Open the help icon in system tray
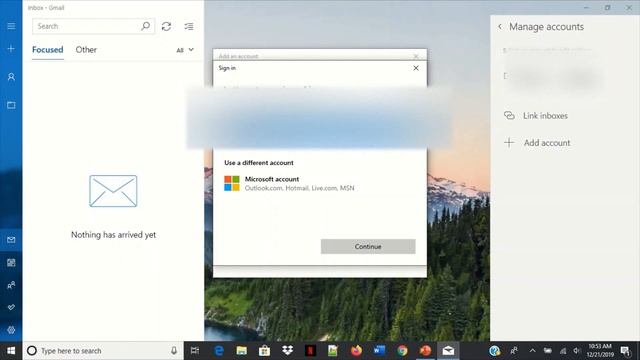Viewport: 640px width, 360px height. 495,351
